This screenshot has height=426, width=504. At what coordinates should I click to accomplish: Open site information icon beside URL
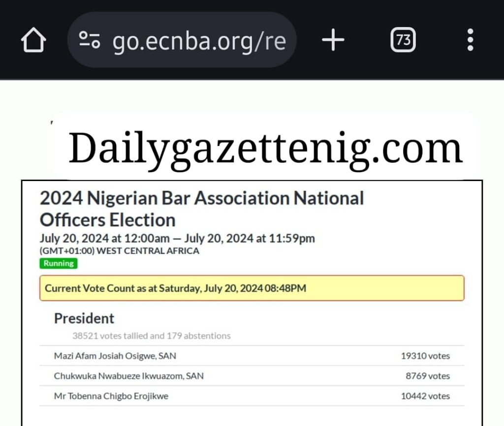[x=90, y=40]
